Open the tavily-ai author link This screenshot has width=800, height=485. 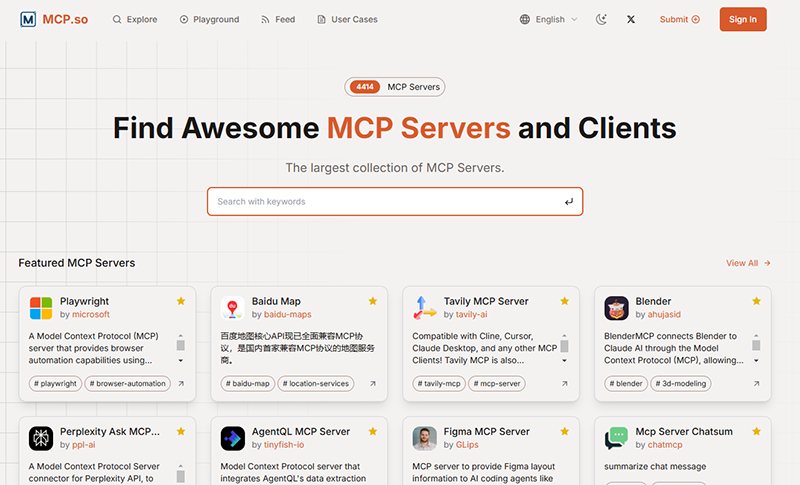[471, 315]
